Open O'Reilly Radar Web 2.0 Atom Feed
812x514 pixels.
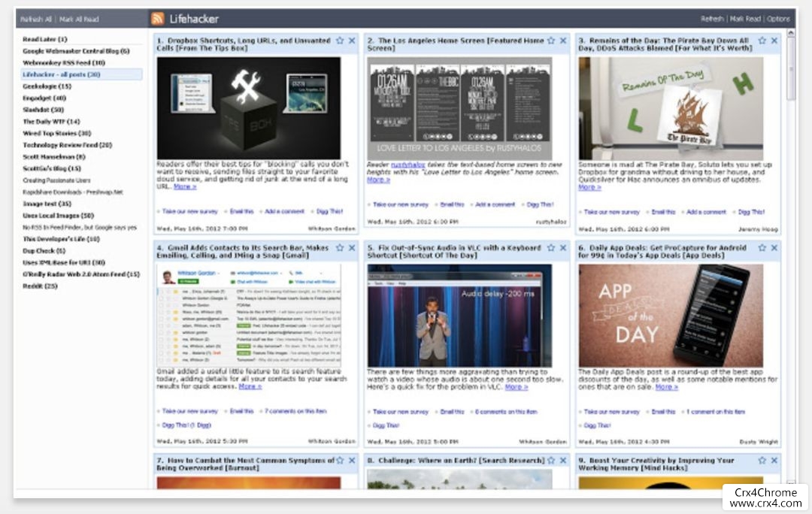pyautogui.click(x=81, y=274)
